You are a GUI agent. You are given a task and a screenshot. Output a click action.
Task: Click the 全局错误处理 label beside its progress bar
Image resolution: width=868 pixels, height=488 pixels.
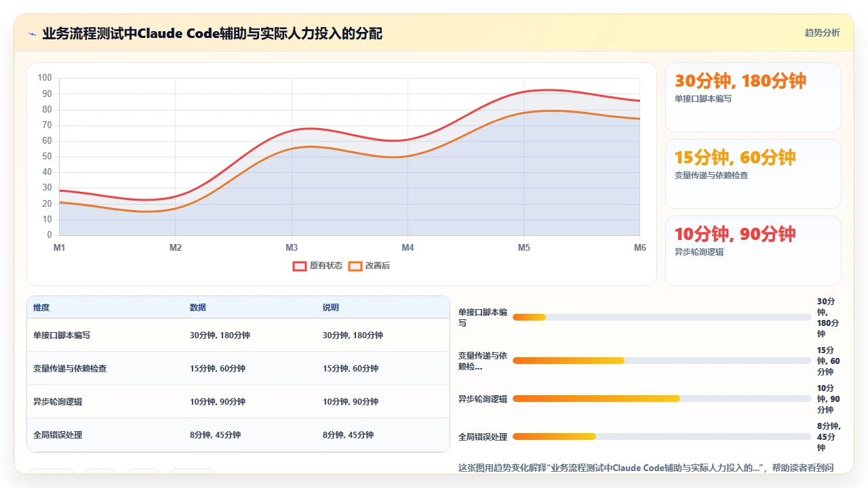point(483,436)
